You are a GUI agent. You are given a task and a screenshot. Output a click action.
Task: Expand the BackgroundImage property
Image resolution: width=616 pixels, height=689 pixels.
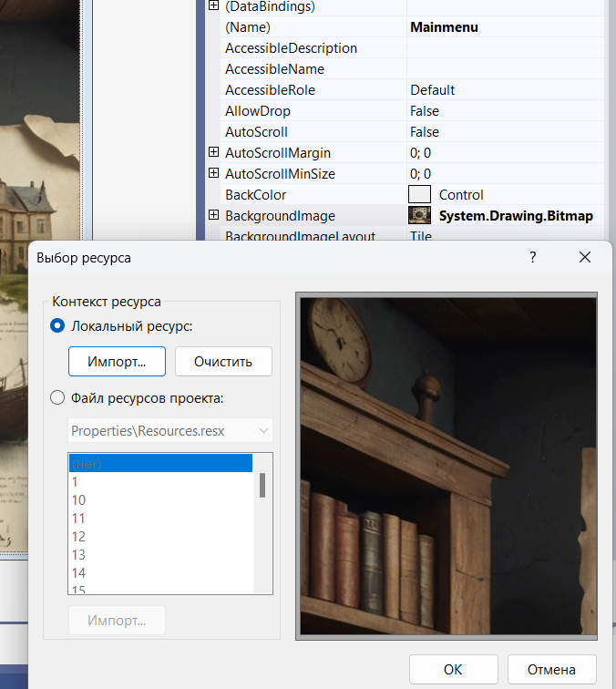[213, 216]
